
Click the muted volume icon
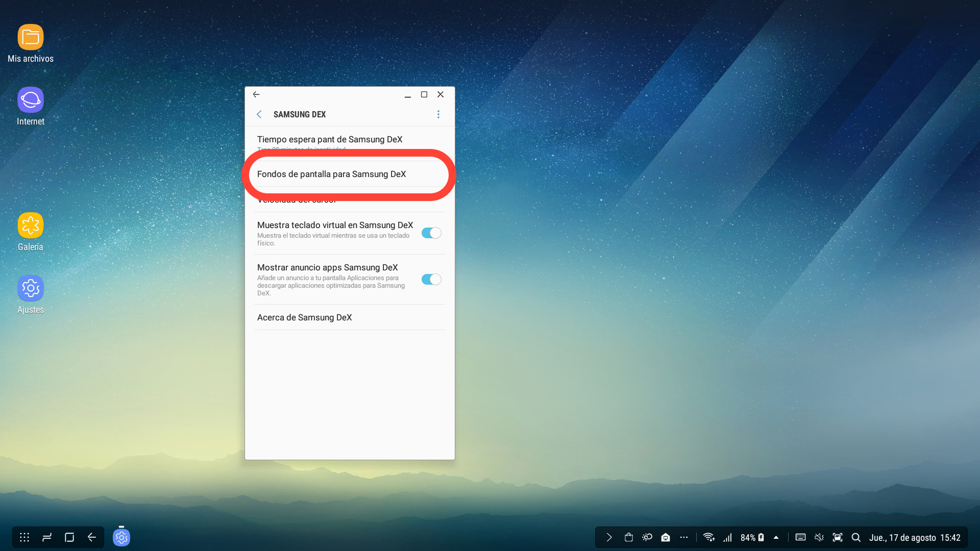[x=819, y=537]
